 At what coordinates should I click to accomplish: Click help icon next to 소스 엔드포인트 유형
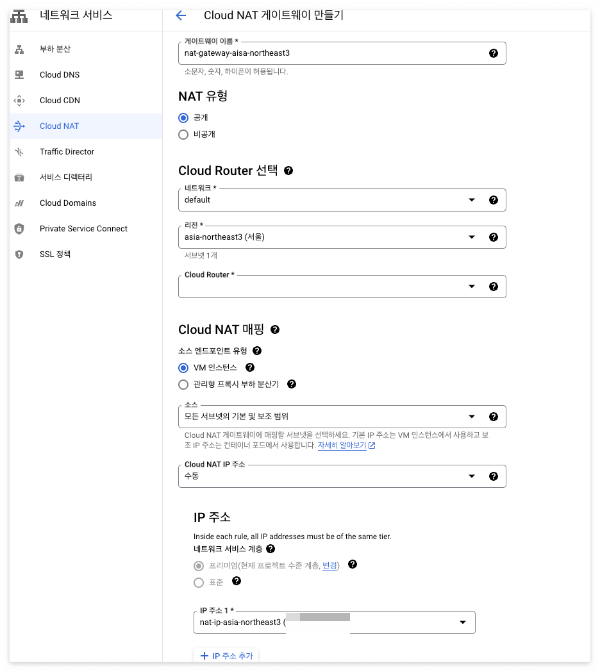(x=257, y=351)
